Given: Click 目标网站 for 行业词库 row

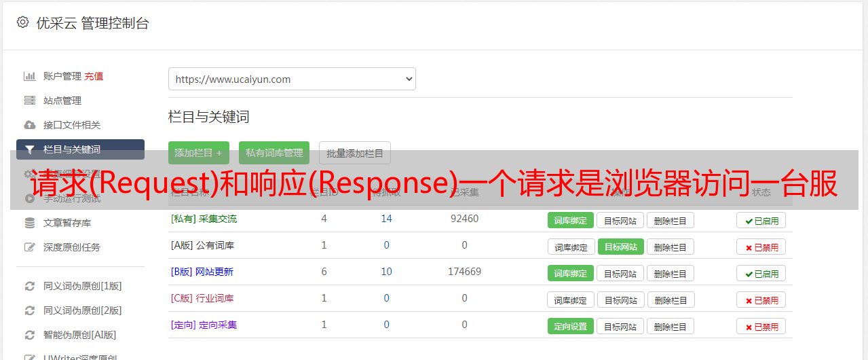Looking at the screenshot, I should coord(620,300).
